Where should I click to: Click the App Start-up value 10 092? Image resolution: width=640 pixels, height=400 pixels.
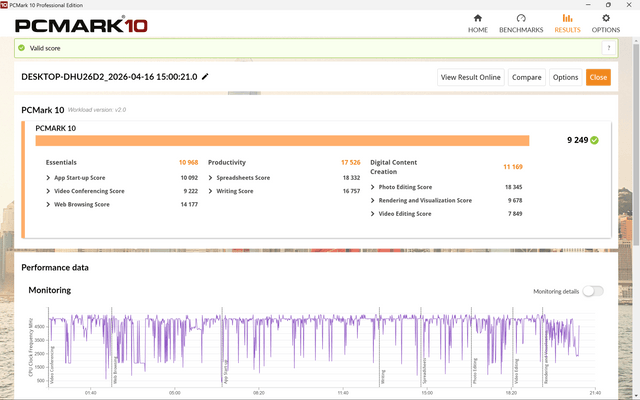click(x=189, y=178)
